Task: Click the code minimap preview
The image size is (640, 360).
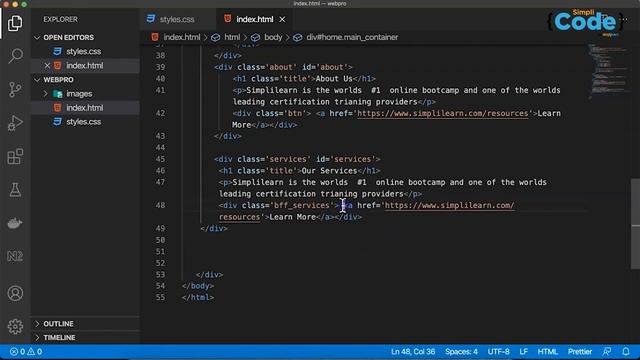Action: click(x=608, y=71)
